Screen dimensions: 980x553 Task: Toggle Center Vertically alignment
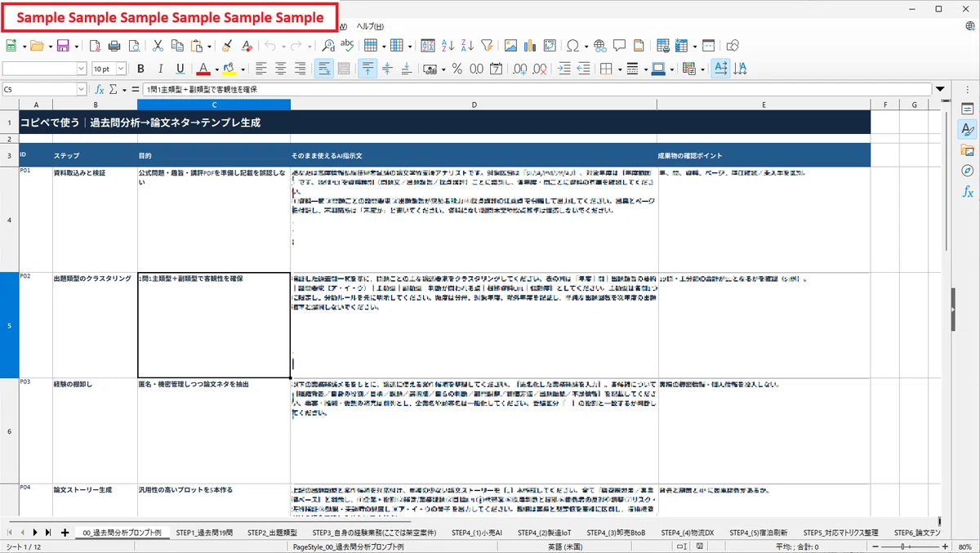[x=387, y=69]
